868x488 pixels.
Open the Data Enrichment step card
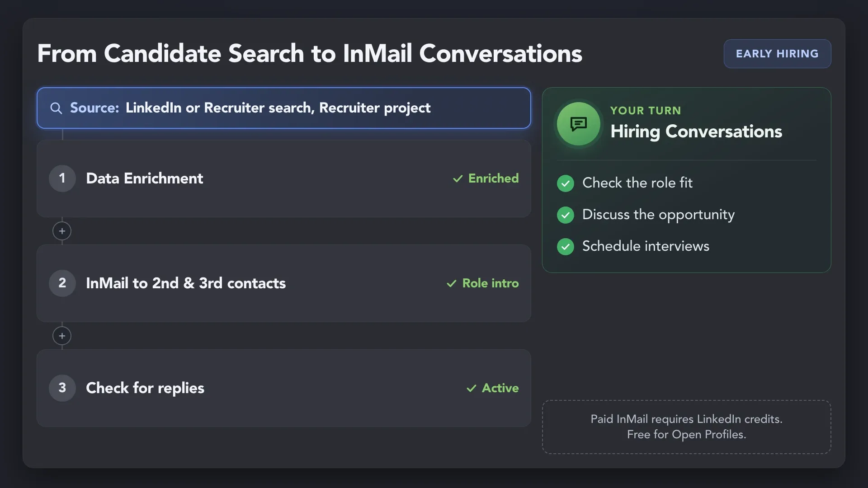[x=284, y=178]
